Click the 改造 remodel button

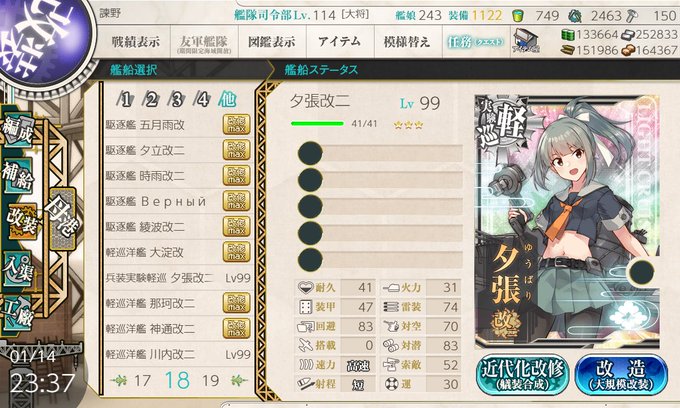tap(621, 375)
